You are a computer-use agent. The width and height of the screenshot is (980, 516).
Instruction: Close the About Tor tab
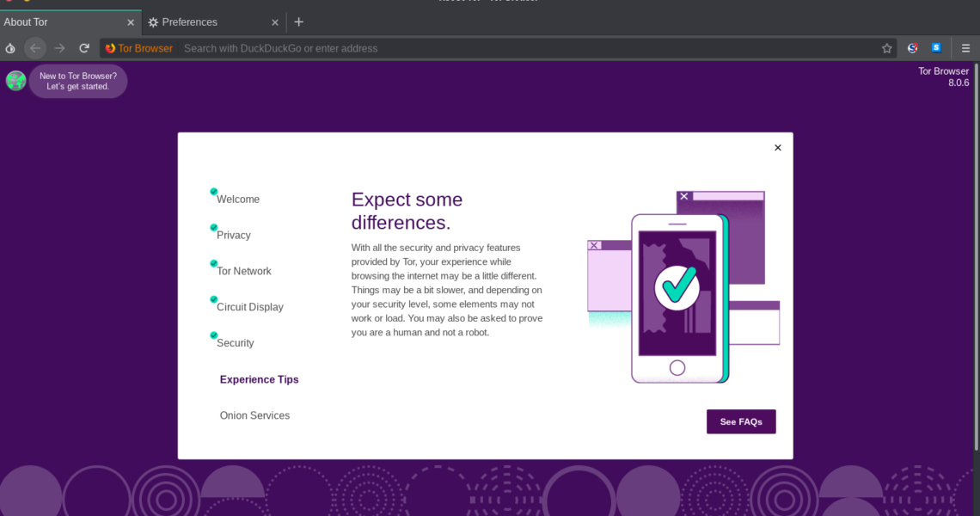pyautogui.click(x=131, y=22)
